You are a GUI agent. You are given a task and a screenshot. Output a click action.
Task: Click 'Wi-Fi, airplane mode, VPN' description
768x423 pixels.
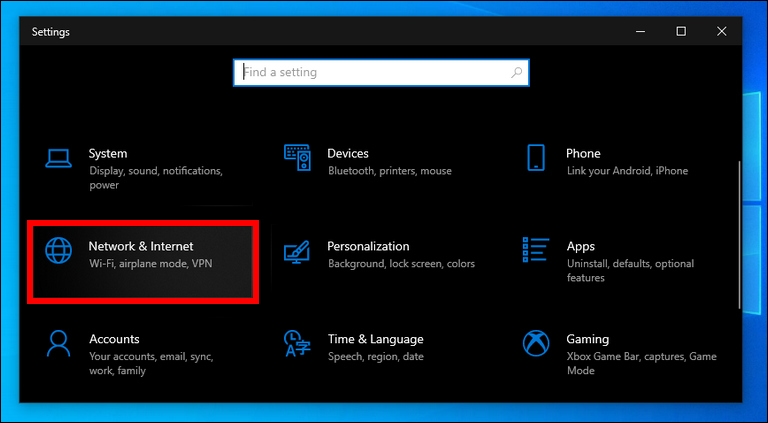pyautogui.click(x=150, y=264)
